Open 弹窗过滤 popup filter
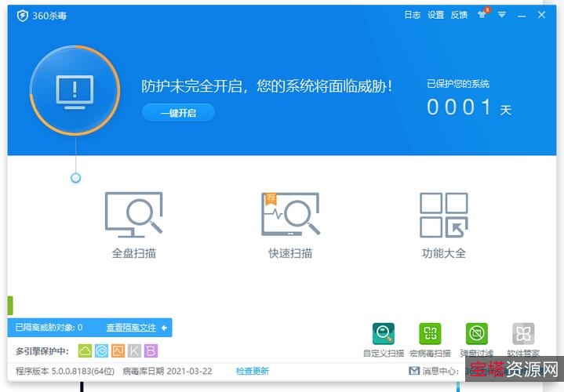The image size is (564, 392). (477, 339)
